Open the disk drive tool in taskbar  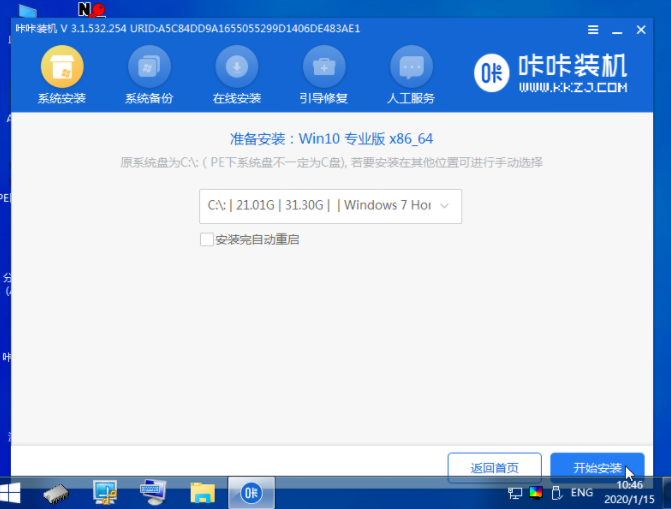click(x=56, y=492)
